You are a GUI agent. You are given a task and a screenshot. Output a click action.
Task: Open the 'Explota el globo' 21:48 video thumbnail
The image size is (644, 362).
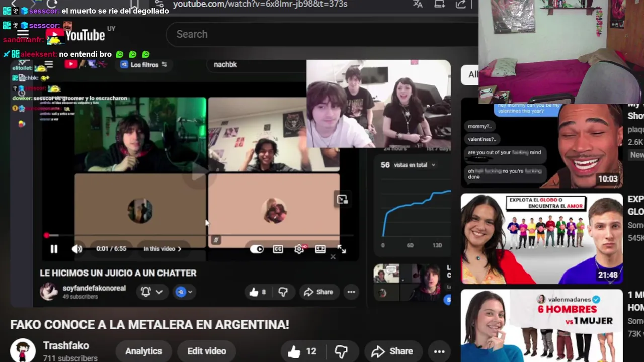click(x=542, y=239)
